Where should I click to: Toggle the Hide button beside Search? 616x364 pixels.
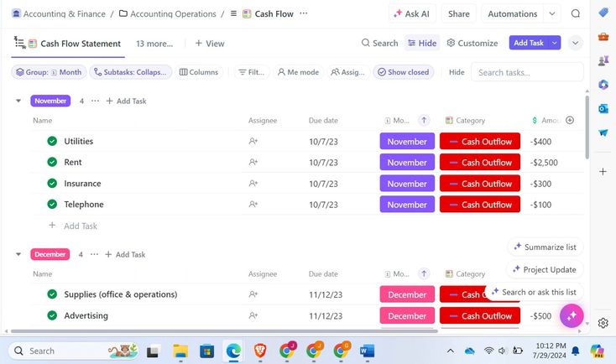coord(422,43)
